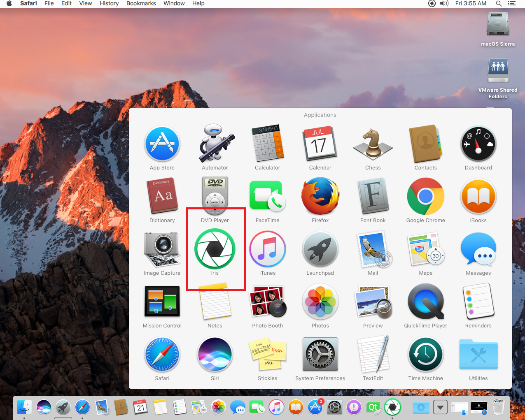Viewport: 525px width, 420px height.
Task: Open Dictionary in the Applications grid
Action: [x=162, y=196]
